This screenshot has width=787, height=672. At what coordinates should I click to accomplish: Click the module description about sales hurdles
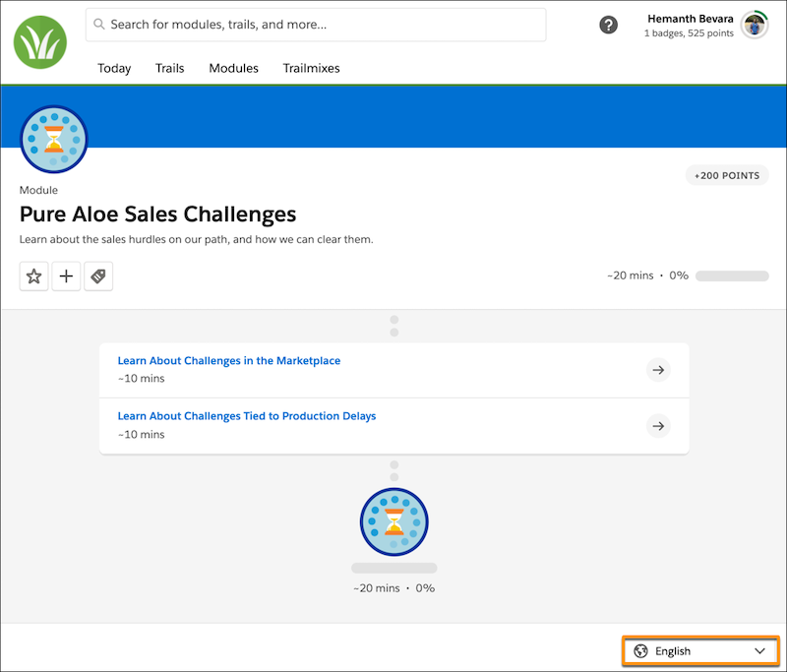[x=196, y=239]
